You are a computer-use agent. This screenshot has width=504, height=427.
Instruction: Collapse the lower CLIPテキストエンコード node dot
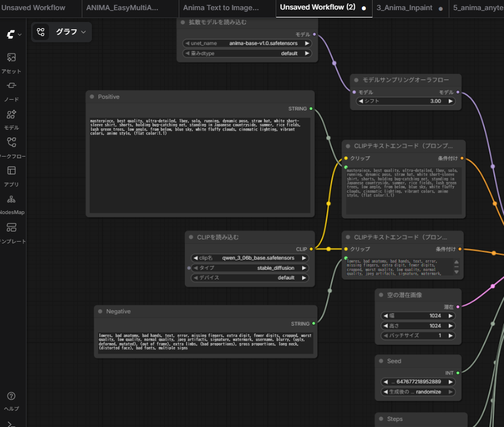point(348,237)
